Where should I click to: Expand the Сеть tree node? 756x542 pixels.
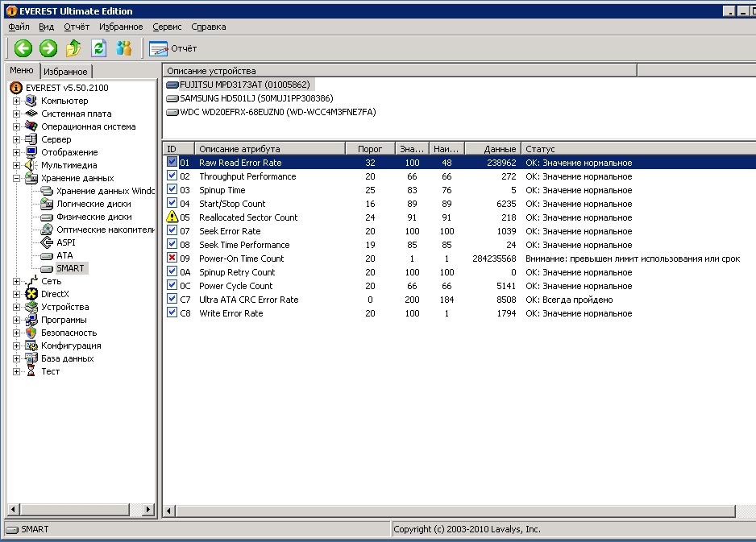click(x=16, y=281)
